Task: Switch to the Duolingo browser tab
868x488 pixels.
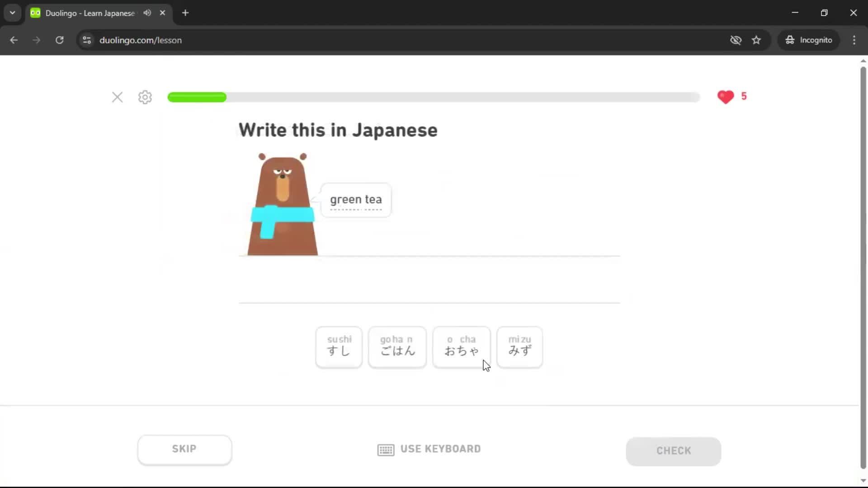Action: click(x=86, y=13)
